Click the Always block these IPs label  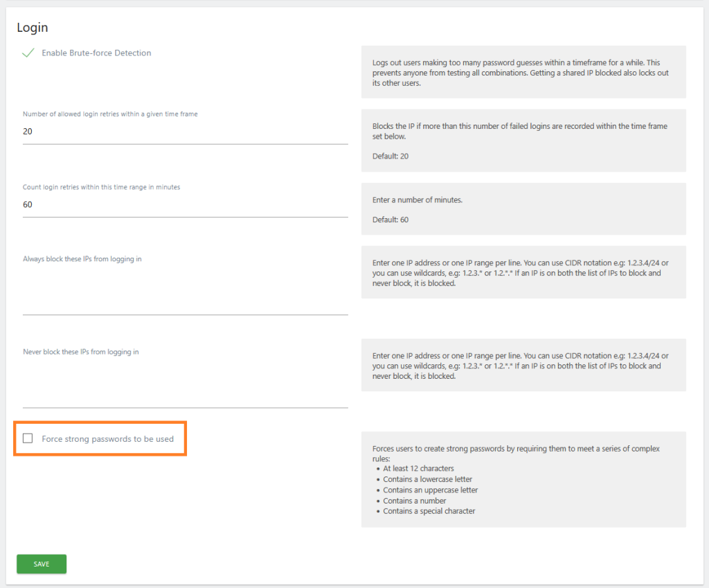tap(82, 259)
